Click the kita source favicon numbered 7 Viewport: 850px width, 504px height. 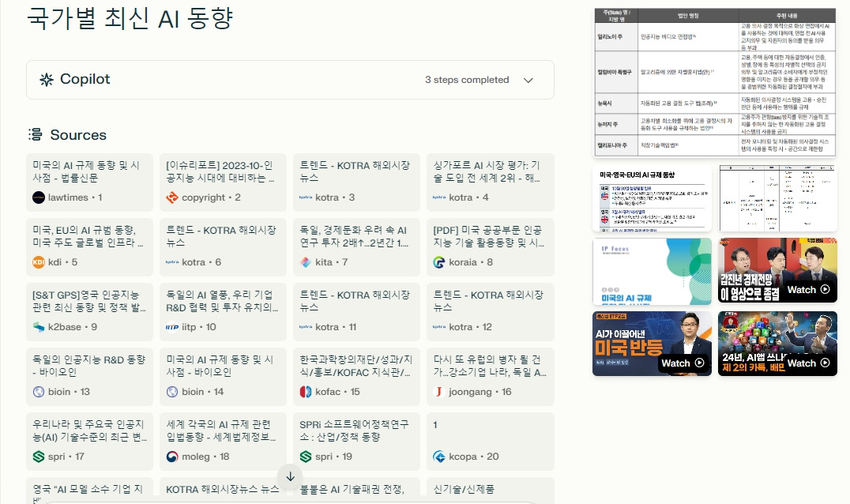point(306,262)
